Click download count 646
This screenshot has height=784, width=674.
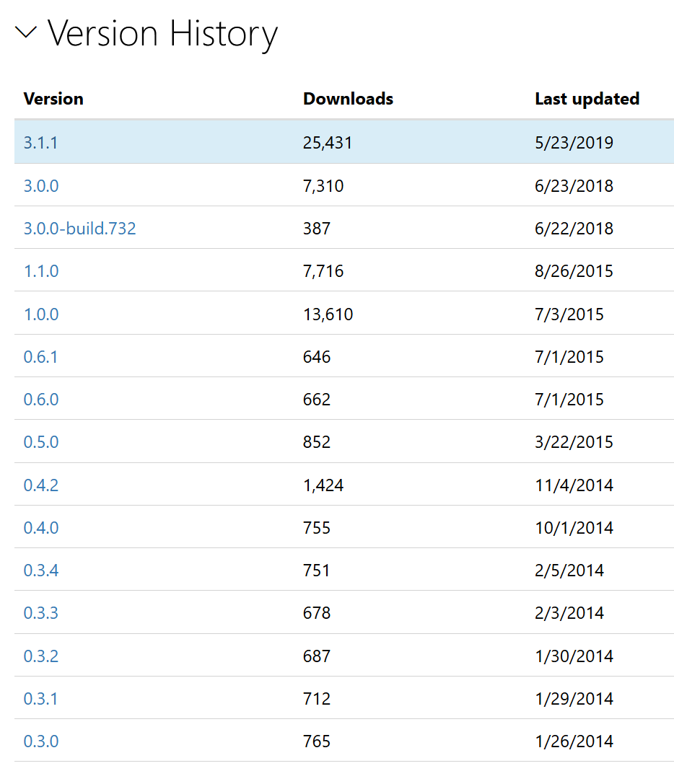(317, 357)
